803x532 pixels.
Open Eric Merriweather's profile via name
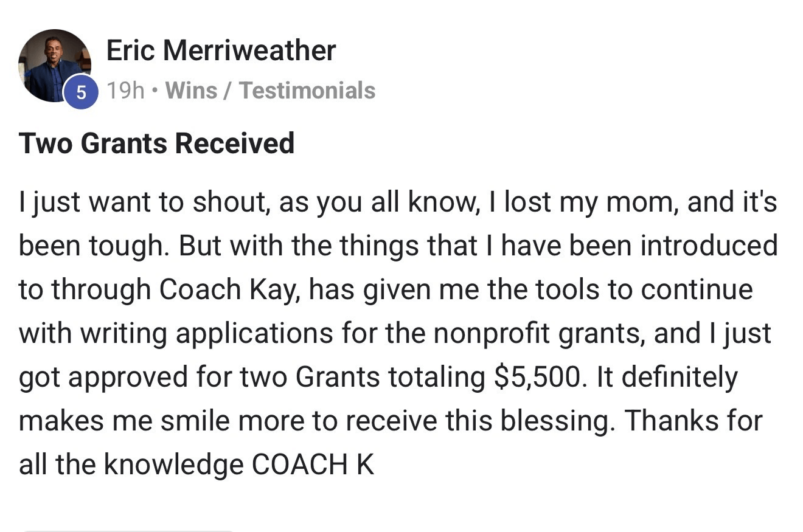(x=221, y=50)
